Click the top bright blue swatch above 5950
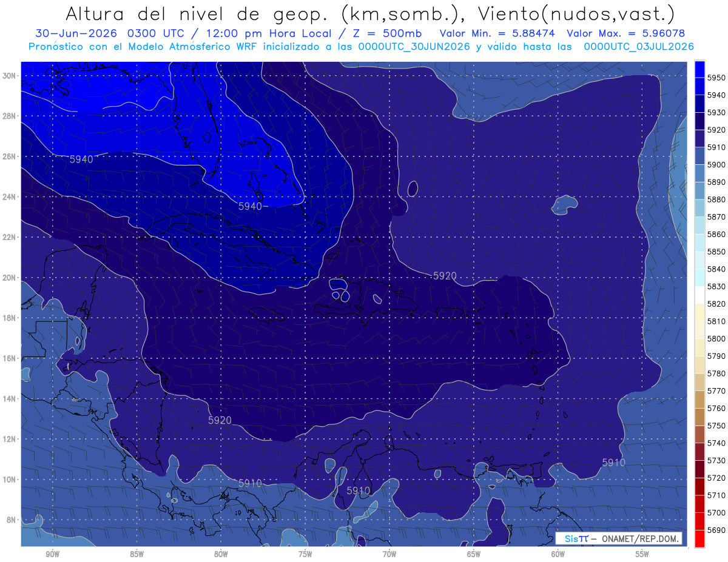Screen dimensions: 728x562 click(x=699, y=69)
